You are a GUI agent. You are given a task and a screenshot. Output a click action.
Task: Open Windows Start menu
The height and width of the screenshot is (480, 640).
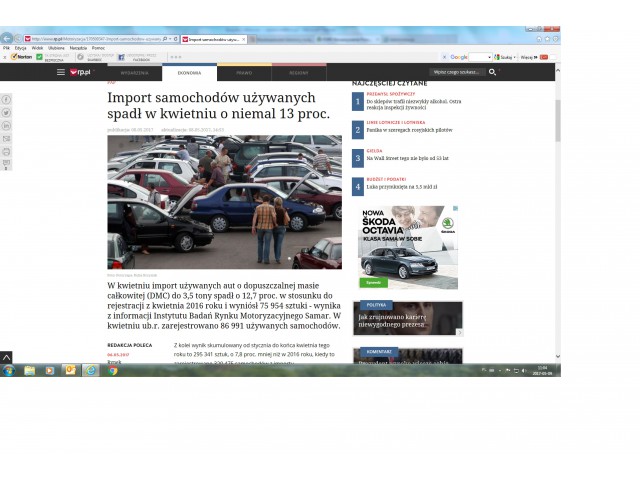[8, 370]
